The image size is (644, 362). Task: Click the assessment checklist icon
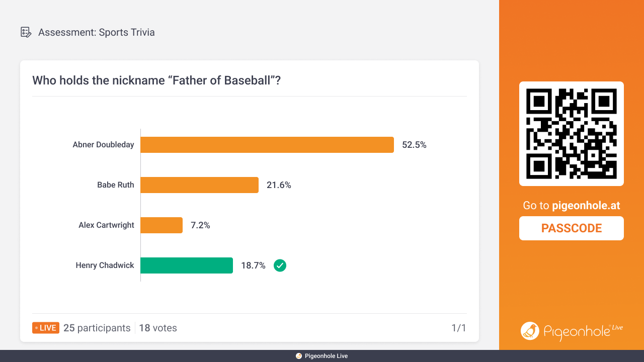click(x=26, y=32)
